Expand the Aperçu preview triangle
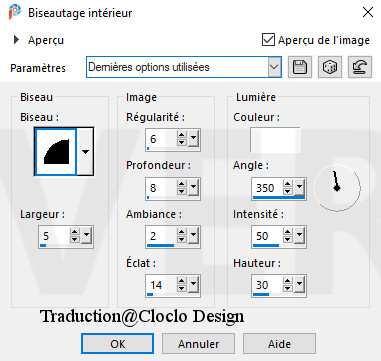 tap(16, 40)
